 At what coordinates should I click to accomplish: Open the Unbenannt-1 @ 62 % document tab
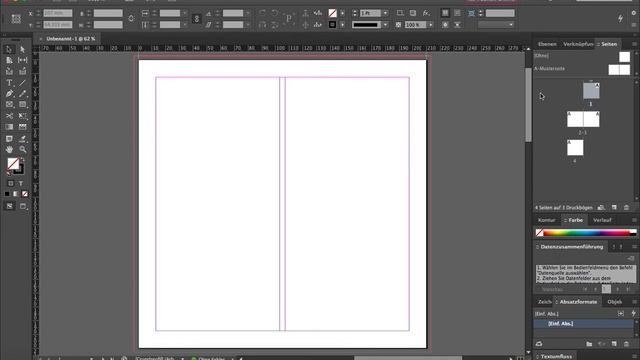coord(71,39)
